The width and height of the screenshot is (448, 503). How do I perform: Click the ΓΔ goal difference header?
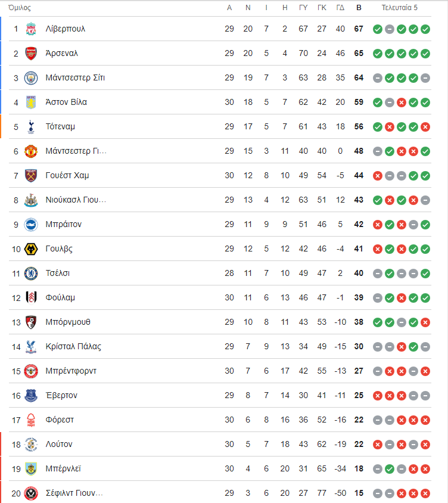(340, 8)
